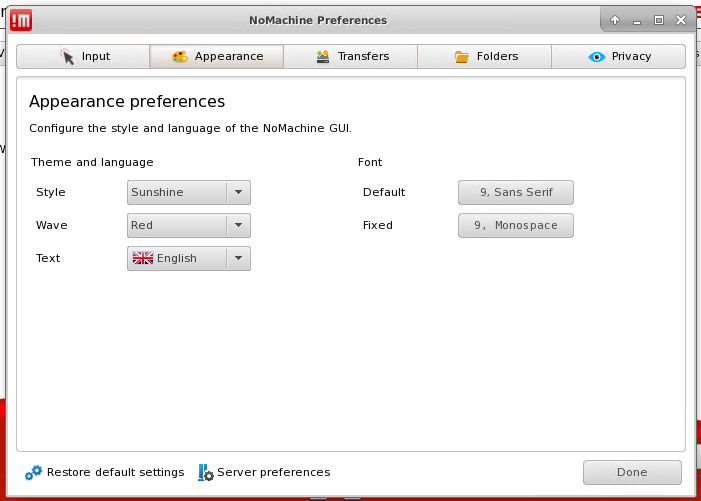Click the Text label

point(48,258)
